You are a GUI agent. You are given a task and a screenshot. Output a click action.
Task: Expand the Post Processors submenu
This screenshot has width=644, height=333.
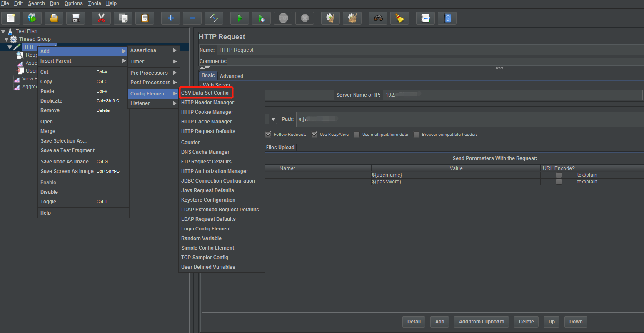[154, 83]
